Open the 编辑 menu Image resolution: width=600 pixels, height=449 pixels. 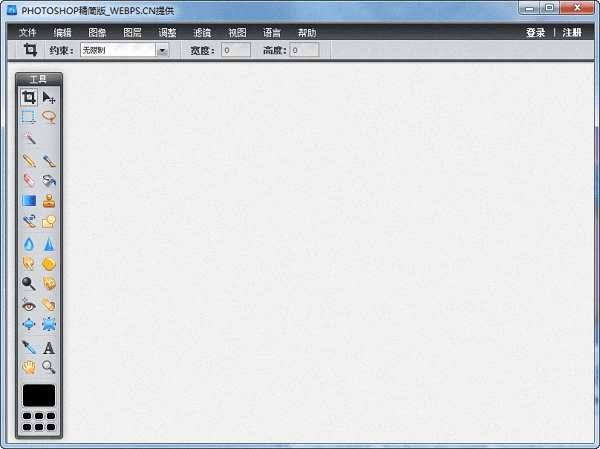pos(62,33)
